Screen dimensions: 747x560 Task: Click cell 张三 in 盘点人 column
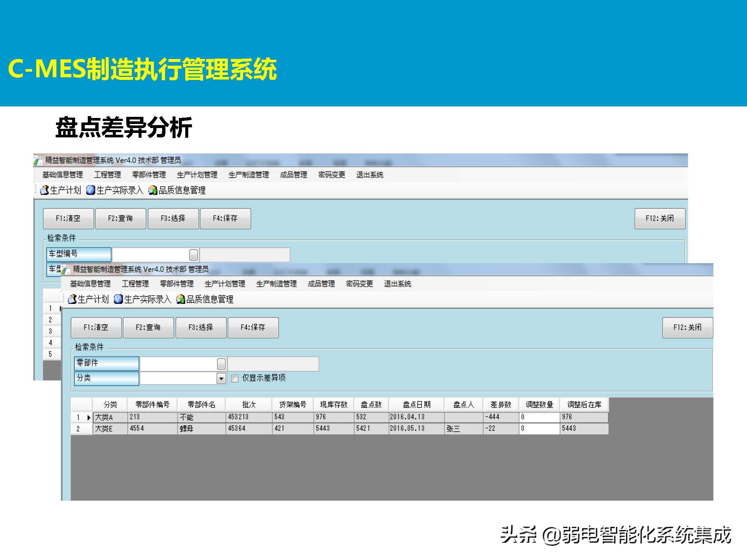(x=464, y=429)
